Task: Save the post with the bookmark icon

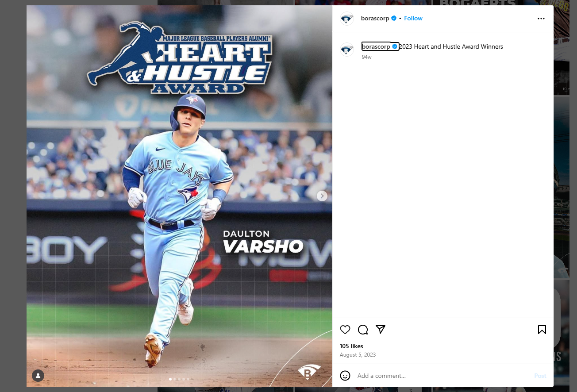Action: pyautogui.click(x=542, y=330)
